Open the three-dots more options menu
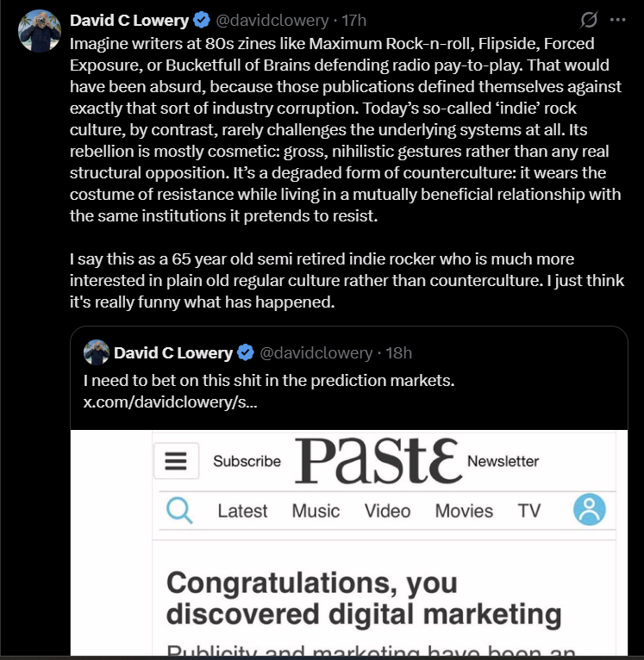 [x=617, y=20]
